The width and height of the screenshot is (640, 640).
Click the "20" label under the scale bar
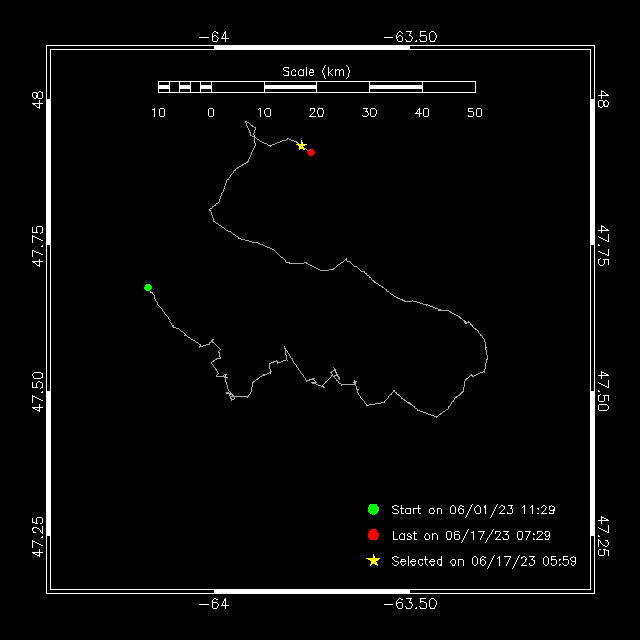(316, 113)
